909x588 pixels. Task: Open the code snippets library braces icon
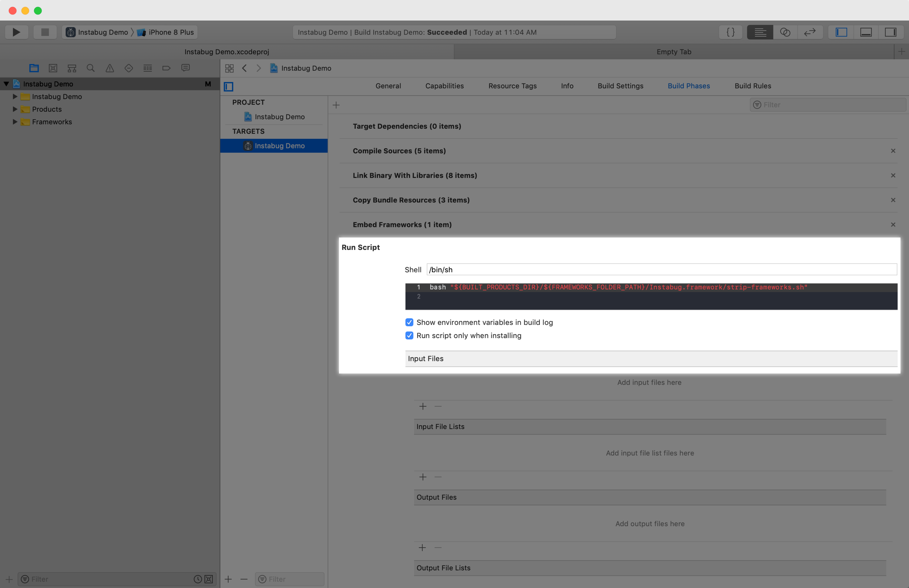(730, 32)
